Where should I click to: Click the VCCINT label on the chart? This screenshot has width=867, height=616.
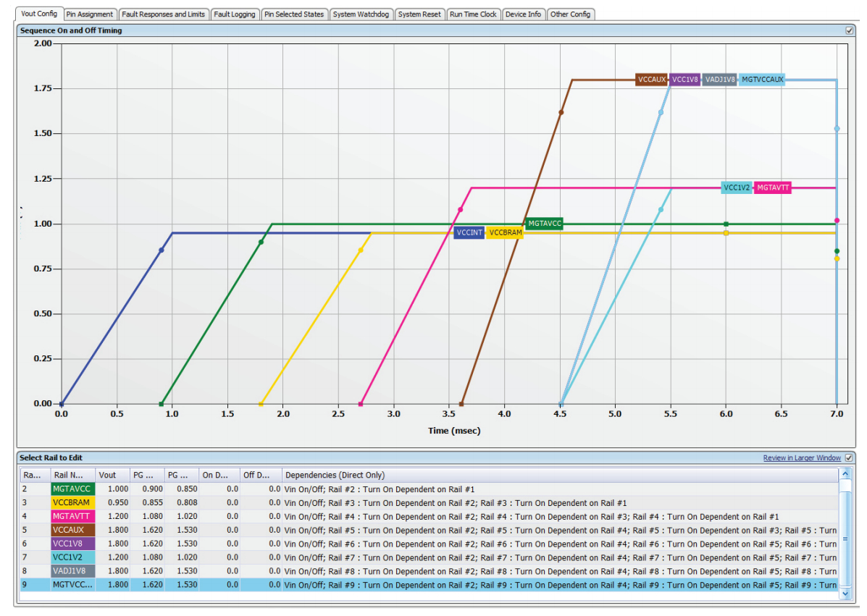coord(469,233)
